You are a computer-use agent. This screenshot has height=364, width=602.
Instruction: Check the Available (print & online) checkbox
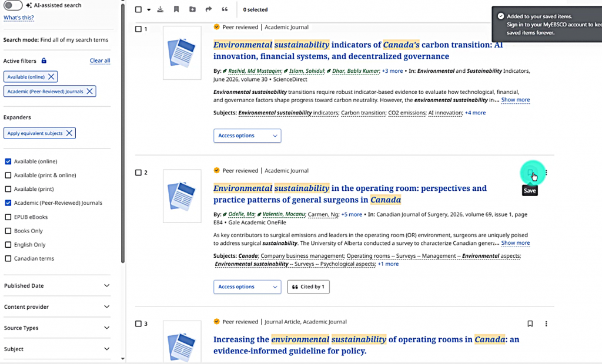click(x=8, y=176)
